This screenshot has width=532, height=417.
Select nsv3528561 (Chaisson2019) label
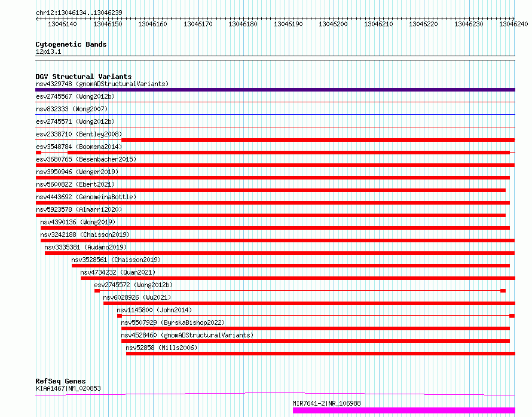(116, 260)
